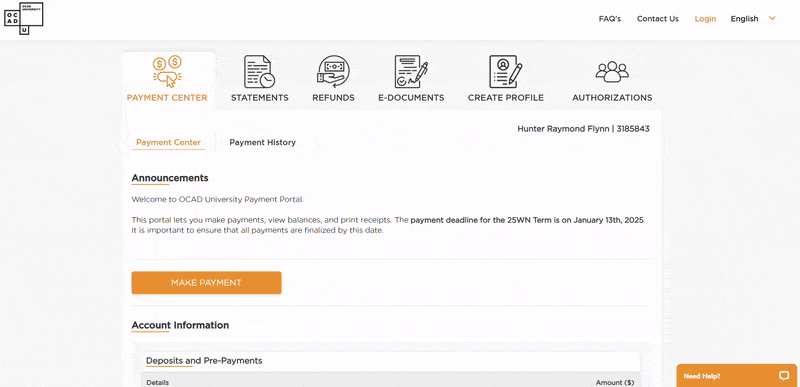Screen dimensions: 800x387
Task: Go to the CREATE PROFILE tab label
Action: coord(506,98)
